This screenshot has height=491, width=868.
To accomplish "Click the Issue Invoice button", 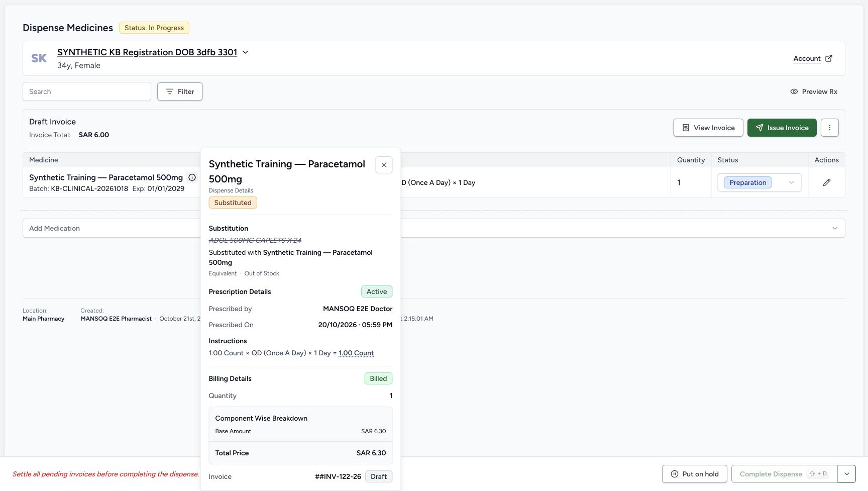I will pyautogui.click(x=782, y=128).
